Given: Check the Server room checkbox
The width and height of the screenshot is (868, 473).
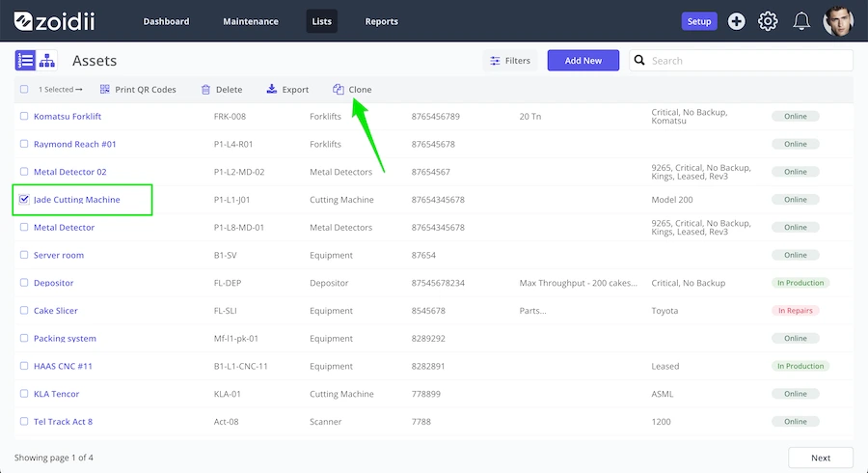Looking at the screenshot, I should click(24, 255).
